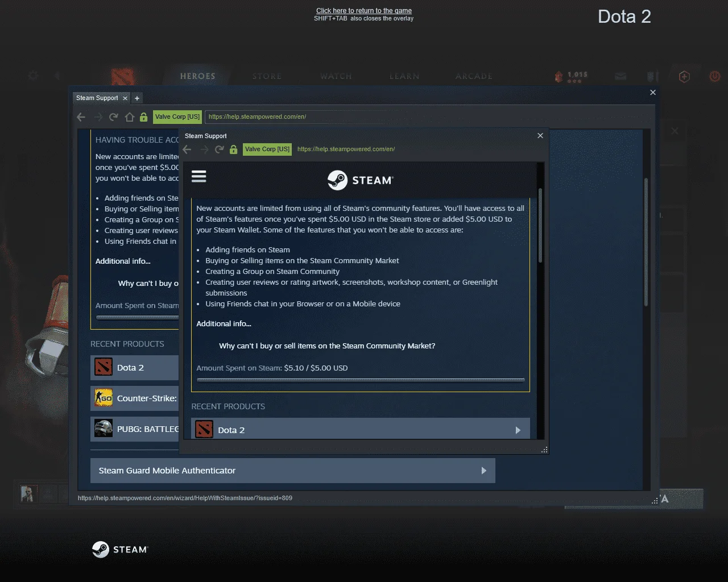
Task: Click the front window resize grip corner
Action: (x=544, y=450)
